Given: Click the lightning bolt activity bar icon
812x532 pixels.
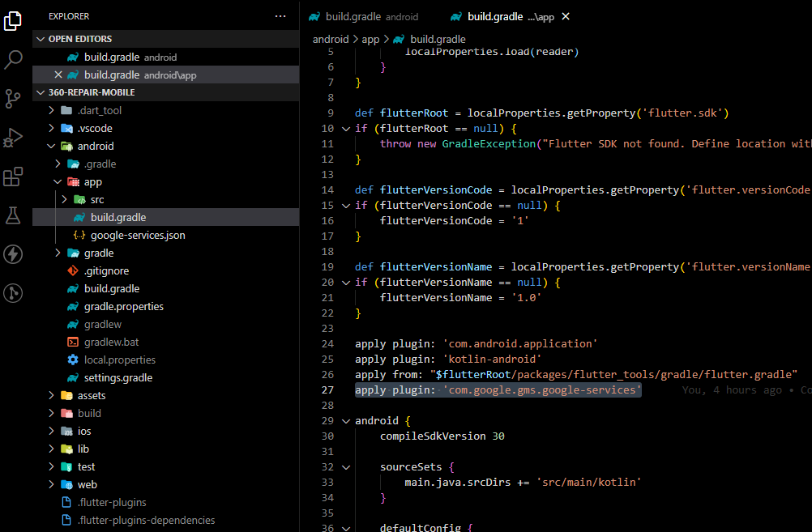Looking at the screenshot, I should coord(13,254).
